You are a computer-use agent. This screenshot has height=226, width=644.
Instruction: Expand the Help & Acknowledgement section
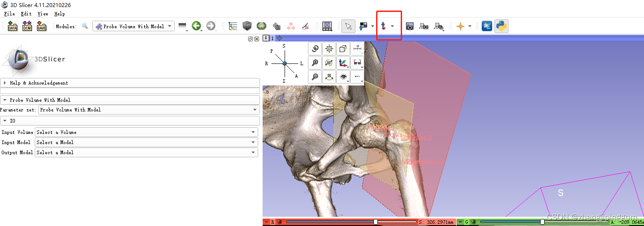coord(130,83)
